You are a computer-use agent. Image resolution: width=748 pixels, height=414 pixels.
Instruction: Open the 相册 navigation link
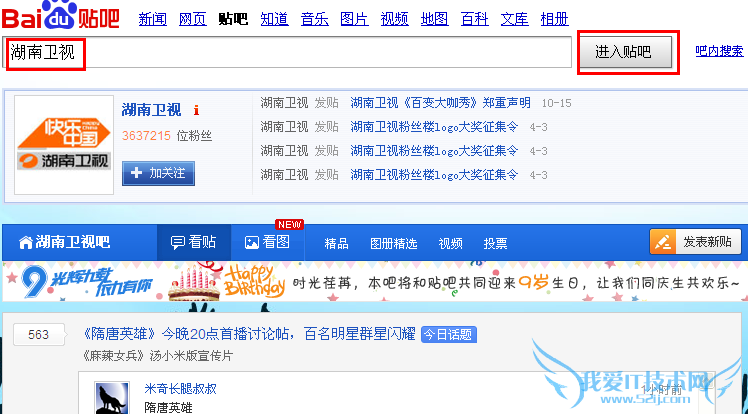pos(554,19)
